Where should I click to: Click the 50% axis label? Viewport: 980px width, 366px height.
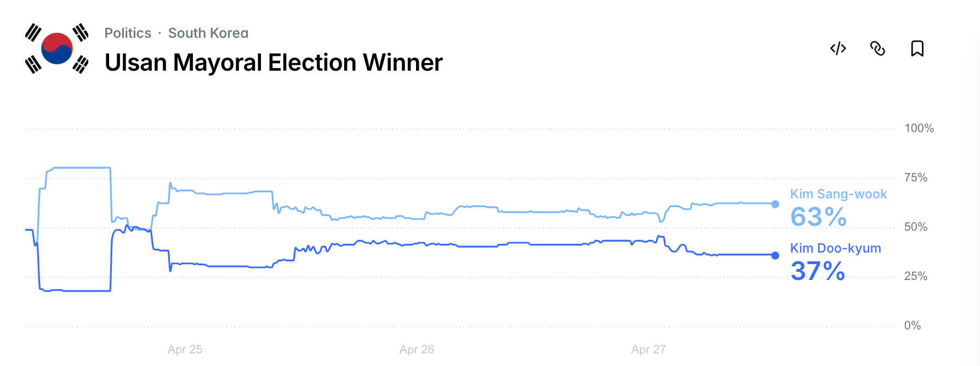916,227
